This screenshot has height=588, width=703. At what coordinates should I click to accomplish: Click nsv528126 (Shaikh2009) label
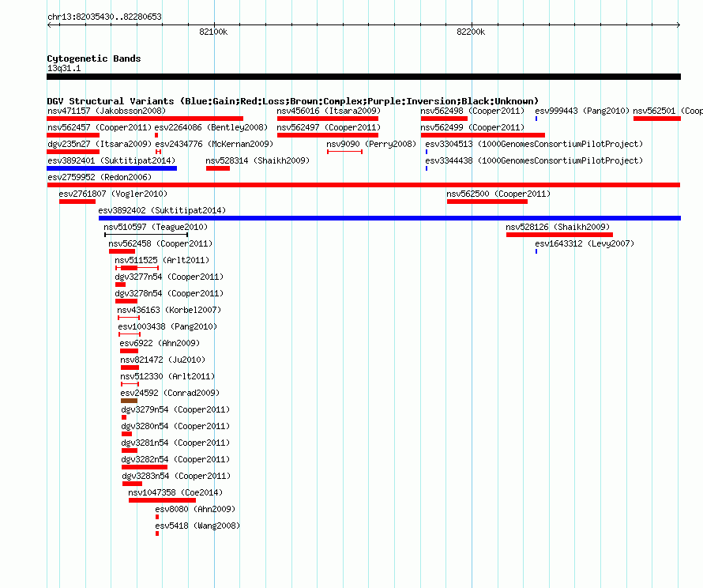coord(558,227)
